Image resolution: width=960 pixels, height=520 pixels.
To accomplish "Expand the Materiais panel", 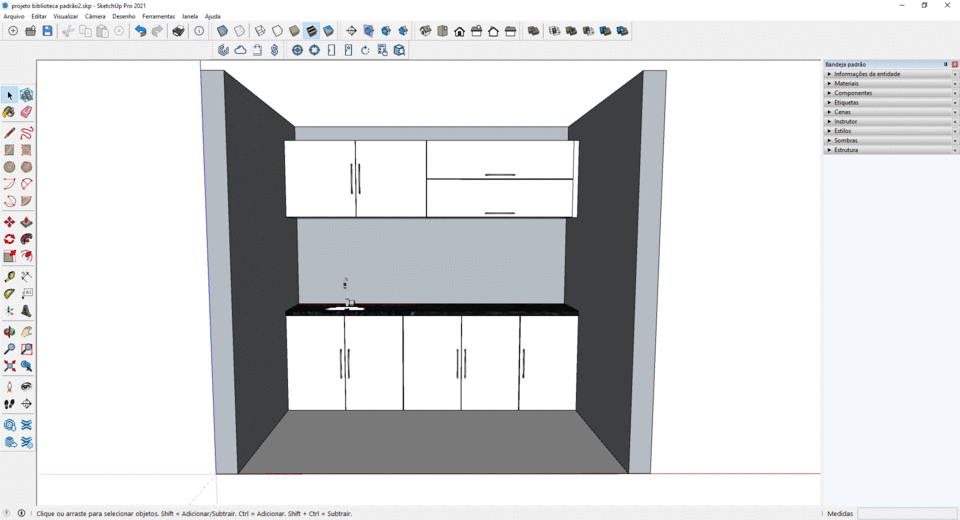I will (890, 83).
